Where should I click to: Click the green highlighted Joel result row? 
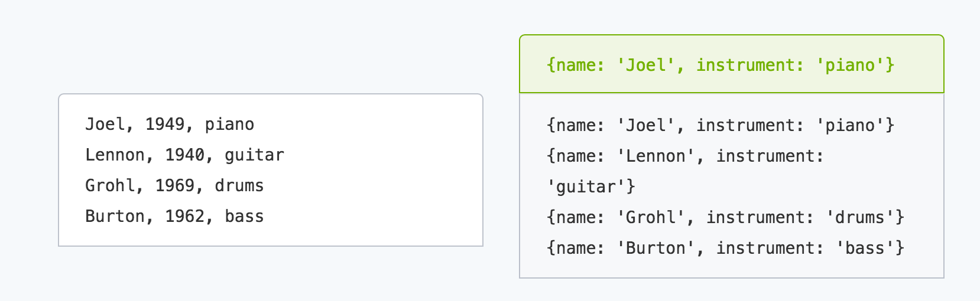tap(732, 64)
